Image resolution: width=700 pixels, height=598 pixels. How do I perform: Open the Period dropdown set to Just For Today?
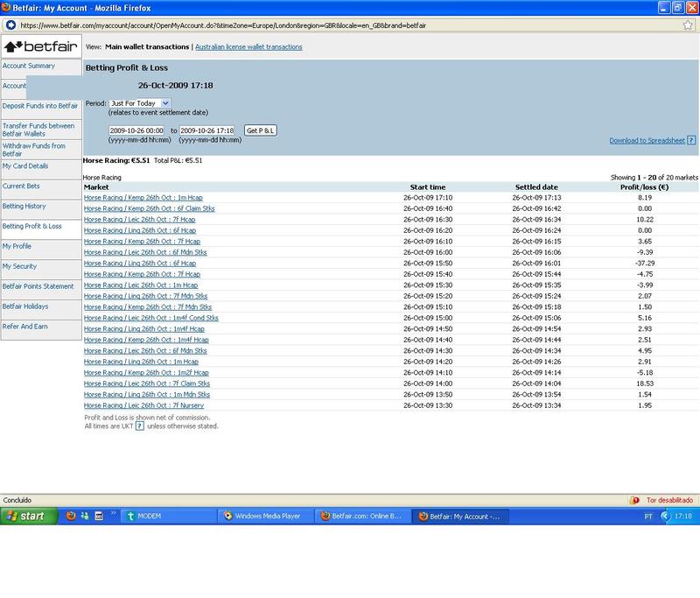(139, 103)
